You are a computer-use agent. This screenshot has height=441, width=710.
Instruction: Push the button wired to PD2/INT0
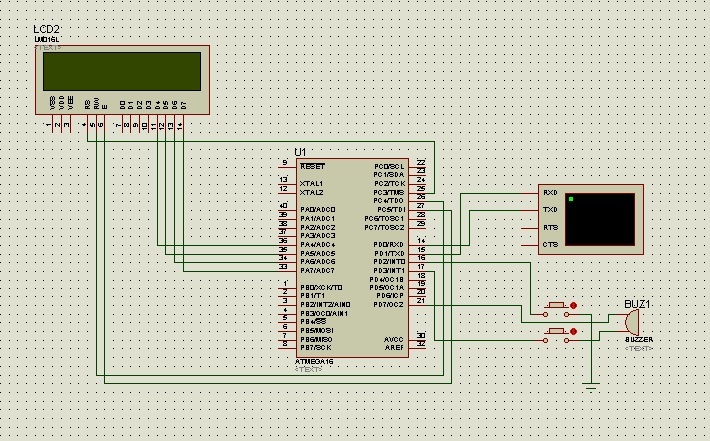click(556, 305)
